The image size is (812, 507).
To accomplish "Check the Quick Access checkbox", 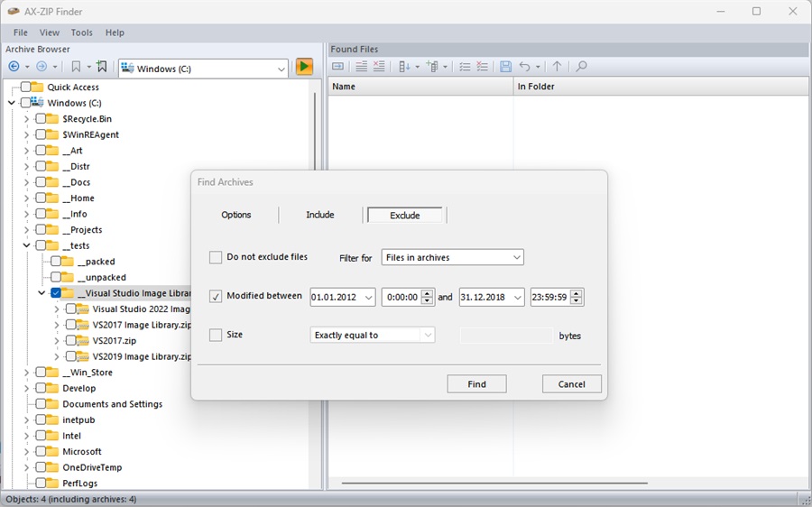I will coord(25,87).
